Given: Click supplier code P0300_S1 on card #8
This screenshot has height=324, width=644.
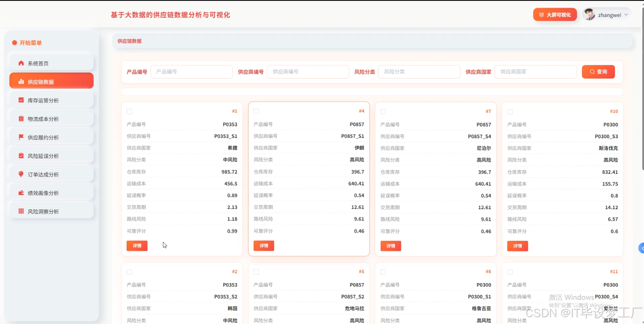Looking at the screenshot, I should coord(479,297).
